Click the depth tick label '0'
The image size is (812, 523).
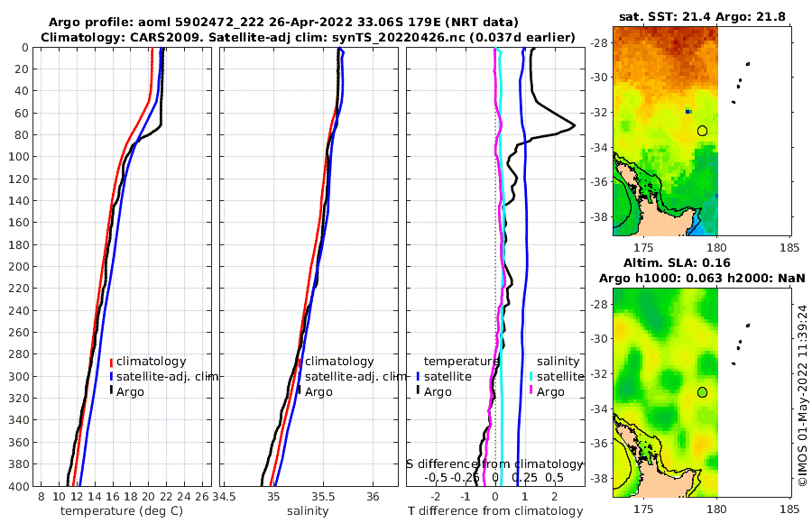[x=25, y=48]
